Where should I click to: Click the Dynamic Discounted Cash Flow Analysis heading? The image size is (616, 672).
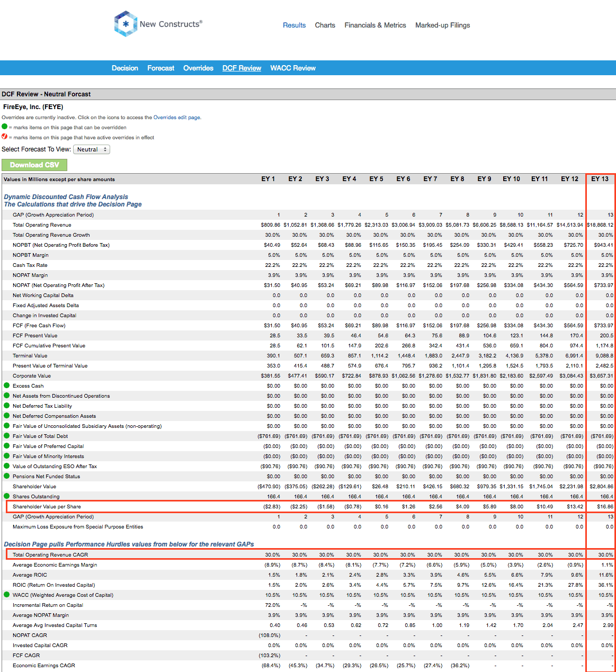[66, 197]
